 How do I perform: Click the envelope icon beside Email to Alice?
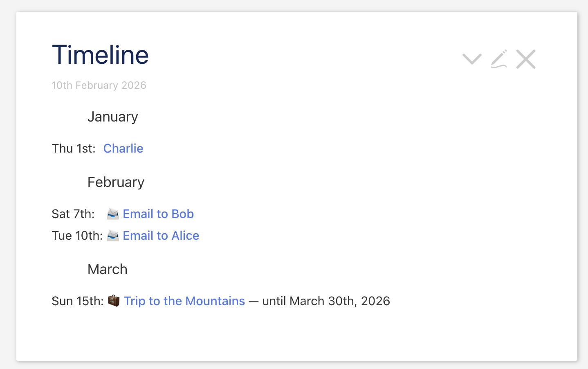pyautogui.click(x=113, y=236)
